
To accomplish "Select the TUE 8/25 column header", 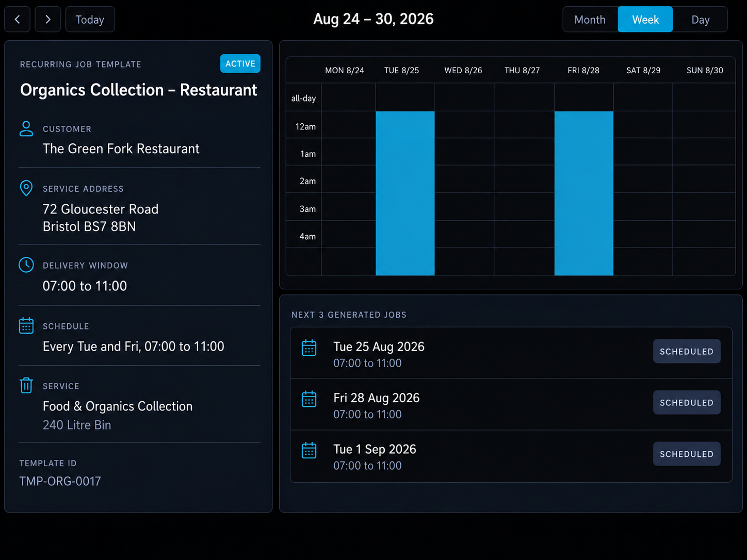I will pos(402,70).
